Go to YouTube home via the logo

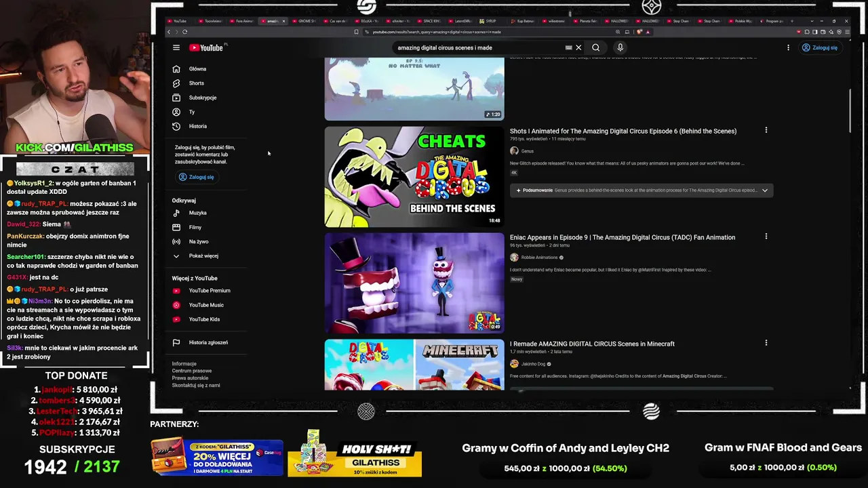pos(206,47)
